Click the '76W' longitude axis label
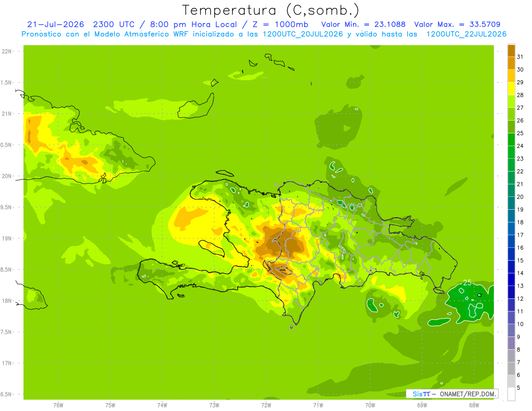532x411 pixels. pos(58,405)
